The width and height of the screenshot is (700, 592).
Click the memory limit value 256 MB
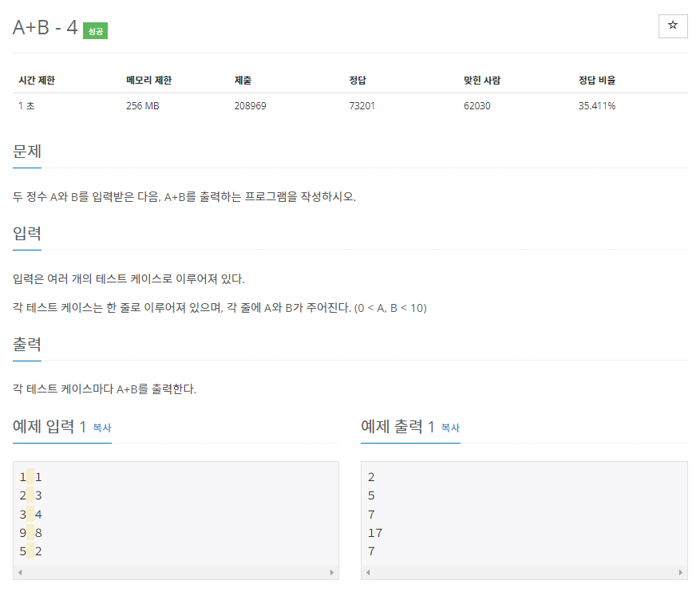click(x=142, y=106)
